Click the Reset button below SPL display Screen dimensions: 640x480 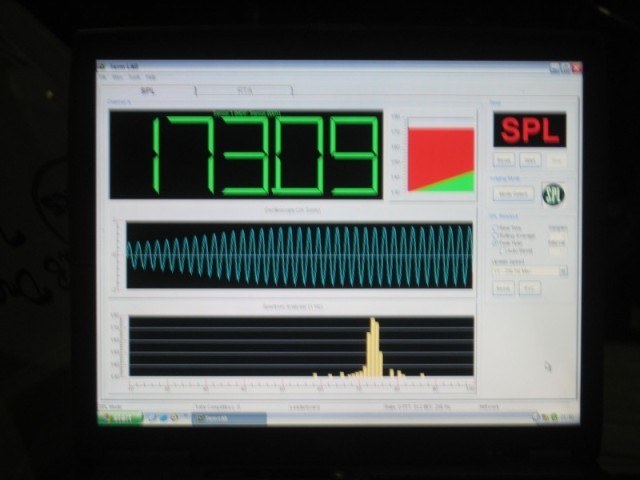click(x=504, y=159)
